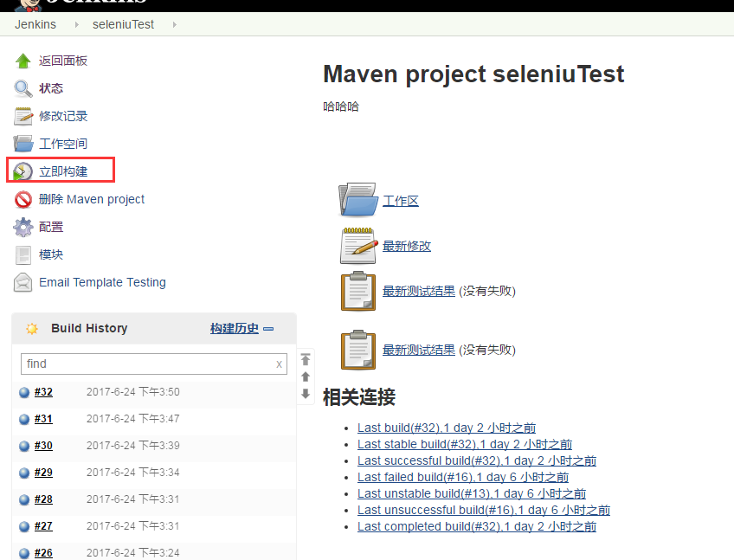
Task: Click the second clipboard icon for 最新测试结果
Action: point(358,350)
